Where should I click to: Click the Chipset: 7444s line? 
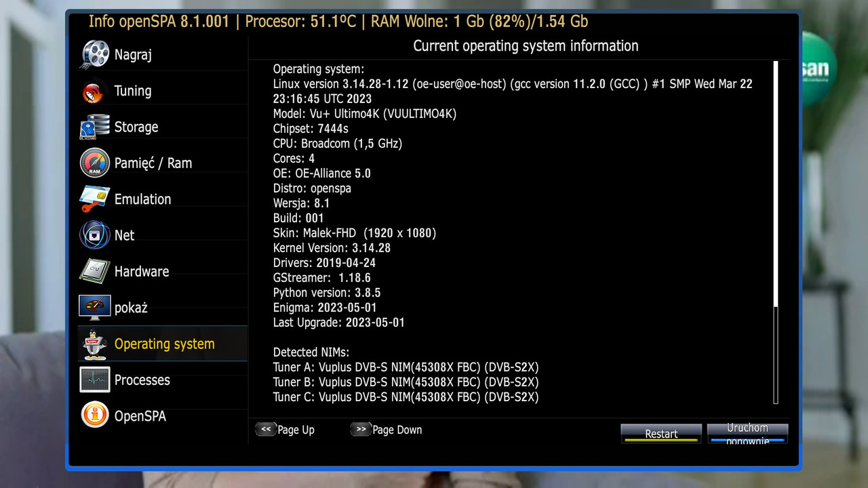click(x=311, y=129)
